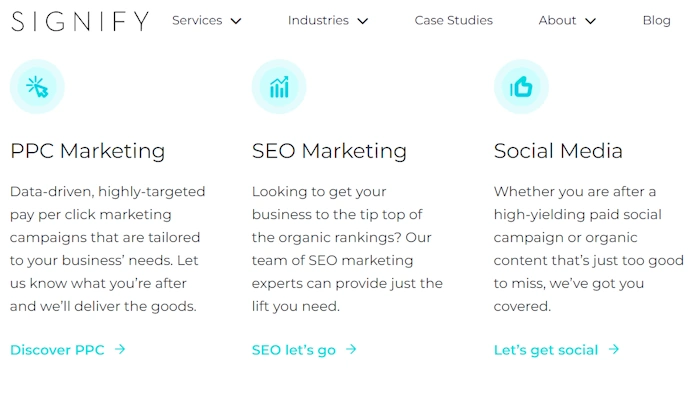Select the PPC Marketing heading
The width and height of the screenshot is (700, 393).
pos(88,151)
